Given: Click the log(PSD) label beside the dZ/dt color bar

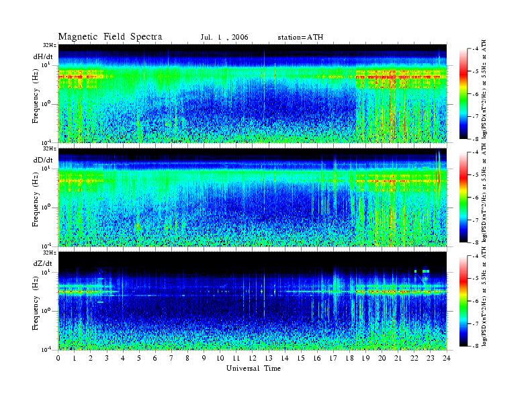Looking at the screenshot, I should pyautogui.click(x=484, y=296).
